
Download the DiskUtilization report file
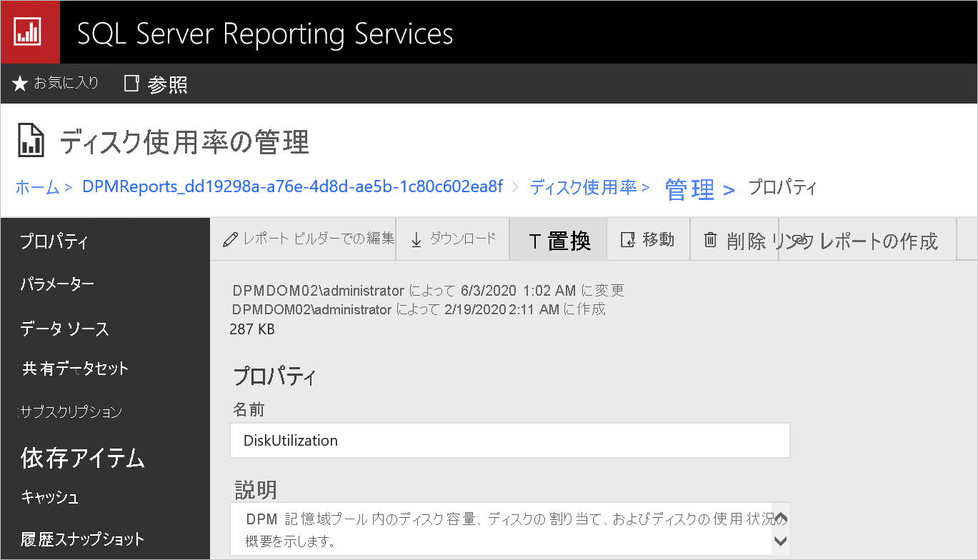coord(451,240)
